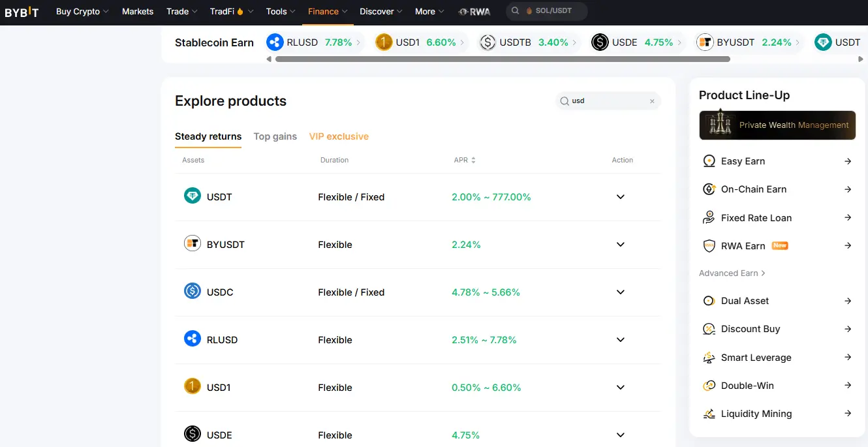Click the USDE coin icon in Stablecoin Earn
The width and height of the screenshot is (868, 447).
(600, 42)
